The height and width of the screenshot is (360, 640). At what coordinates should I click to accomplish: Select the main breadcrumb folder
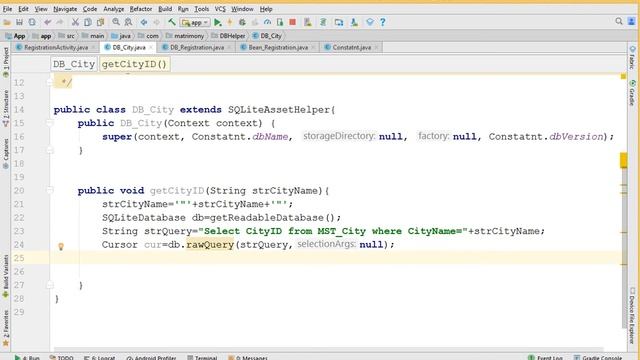(93, 36)
